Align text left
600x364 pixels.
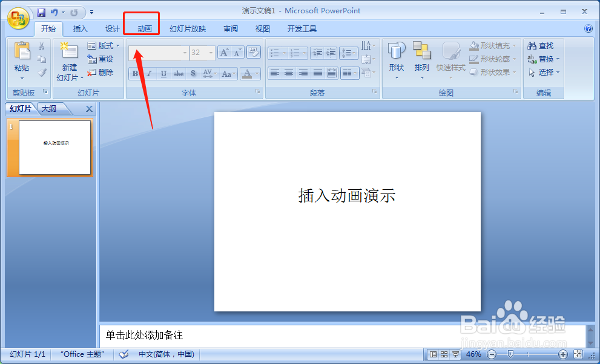coord(274,73)
